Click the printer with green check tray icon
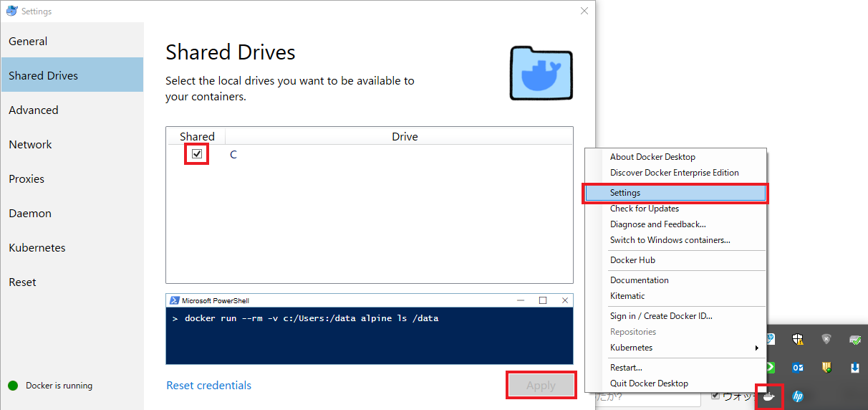This screenshot has width=868, height=410. 854,339
